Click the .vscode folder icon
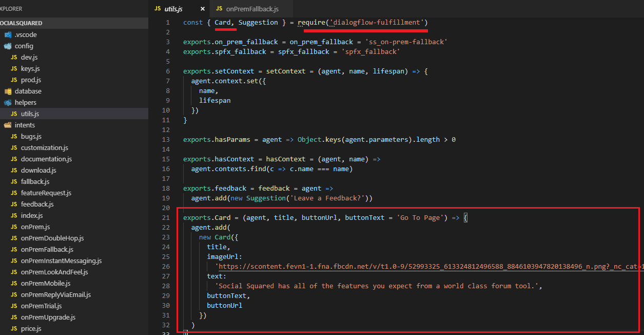This screenshot has width=644, height=335. (8, 34)
